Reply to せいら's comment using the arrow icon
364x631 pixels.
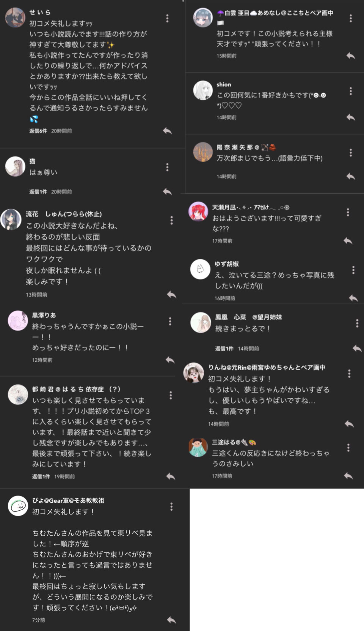click(167, 131)
